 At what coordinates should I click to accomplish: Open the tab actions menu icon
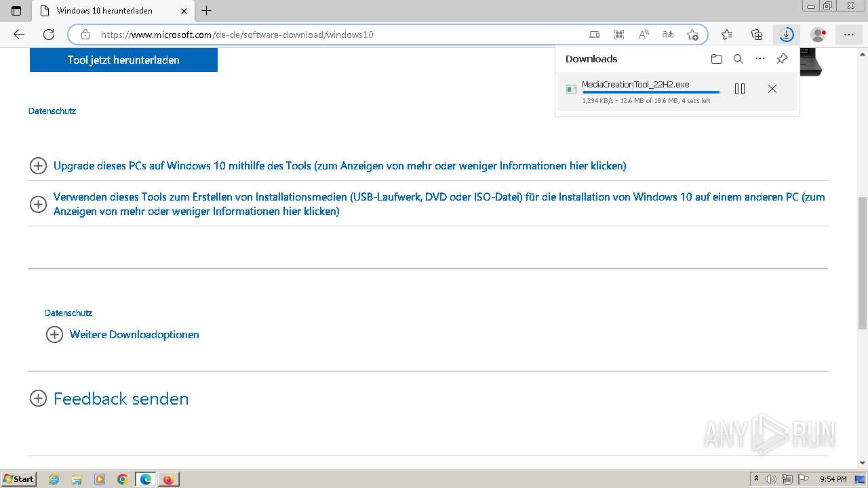[16, 11]
